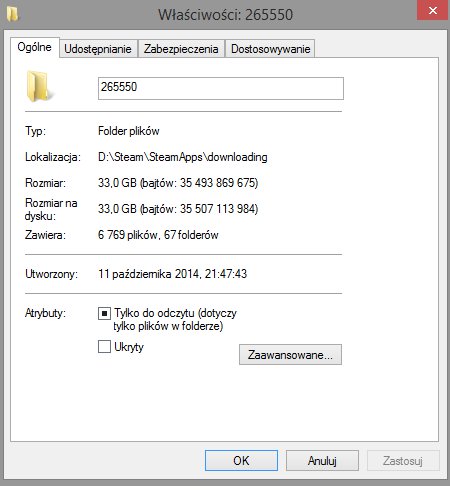Open the Zaawansowane... attributes dialog
This screenshot has height=486, width=450.
point(290,355)
